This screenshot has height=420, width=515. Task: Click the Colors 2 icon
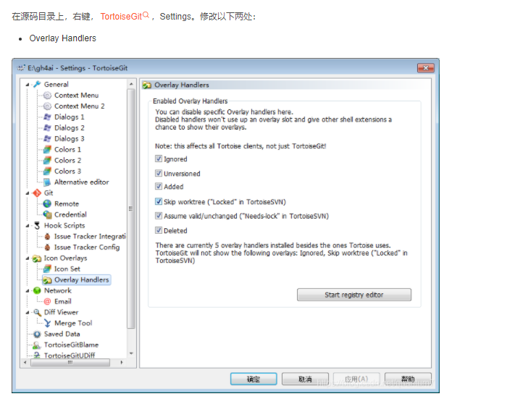click(48, 160)
